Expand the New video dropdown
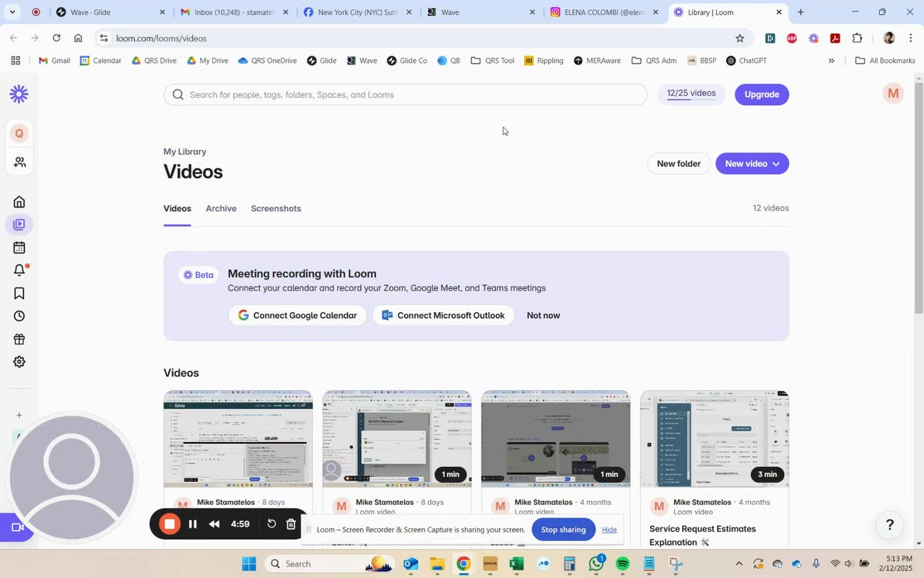Viewport: 924px width, 578px height. 752,164
